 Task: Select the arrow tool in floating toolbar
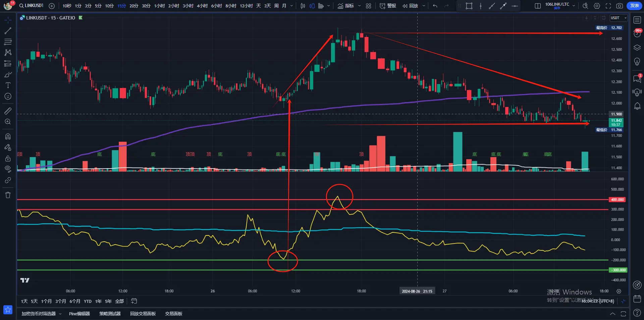click(503, 6)
